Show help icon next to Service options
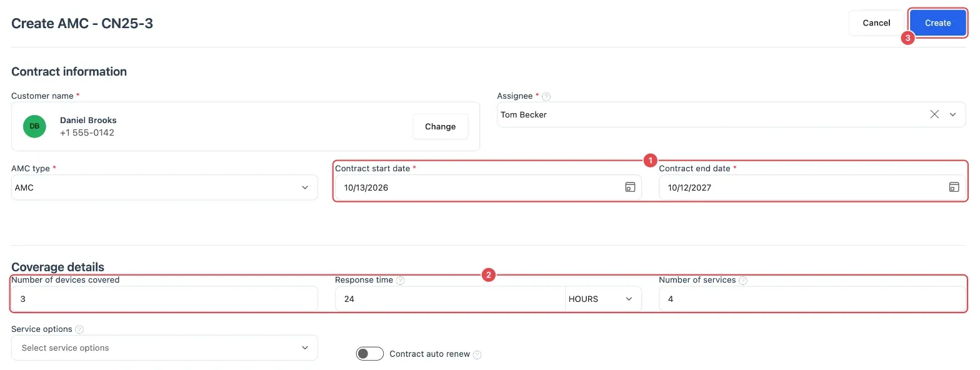The height and width of the screenshot is (370, 980). (79, 329)
